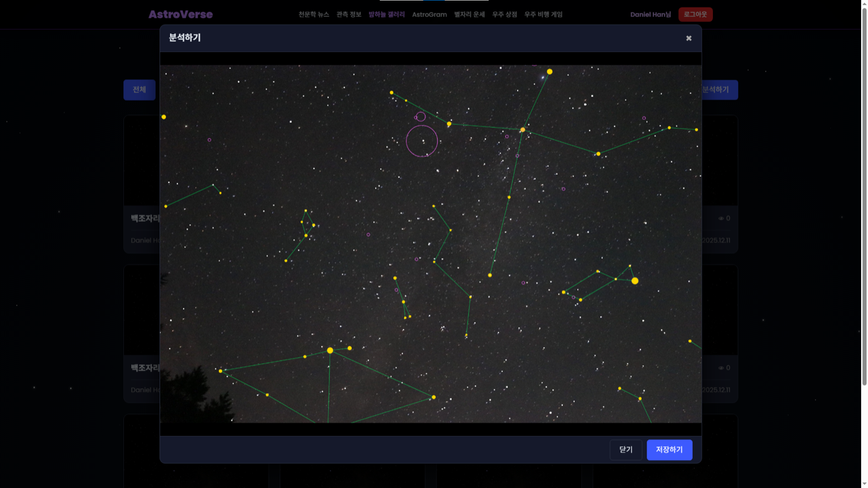
Task: Click the red 로그아웃 button
Action: (x=696, y=14)
